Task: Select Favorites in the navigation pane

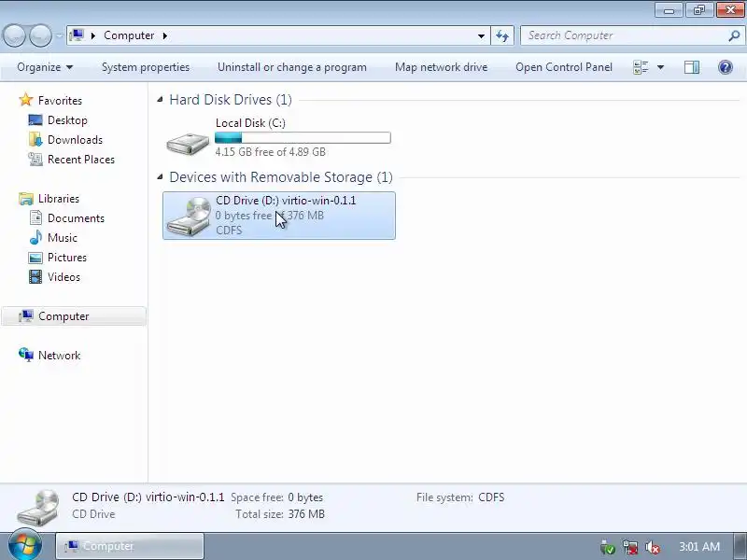Action: [60, 101]
